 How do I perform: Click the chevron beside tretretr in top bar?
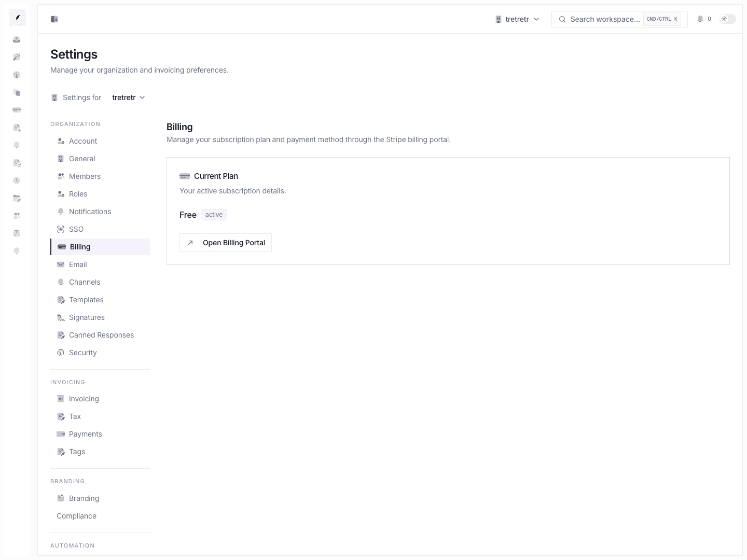(536, 19)
